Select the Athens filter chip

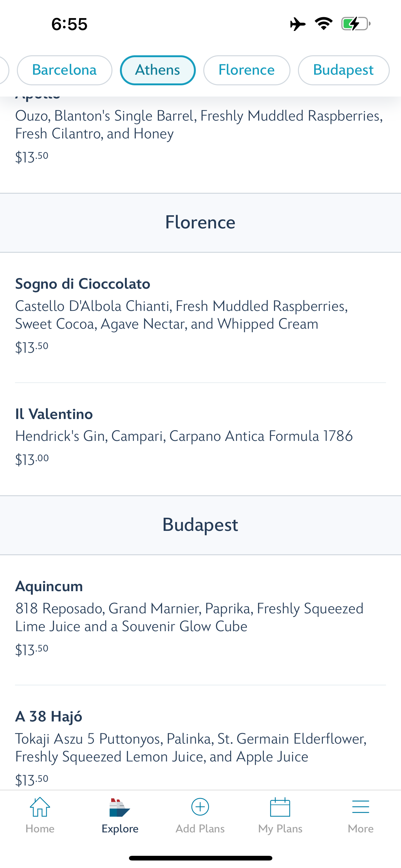158,70
